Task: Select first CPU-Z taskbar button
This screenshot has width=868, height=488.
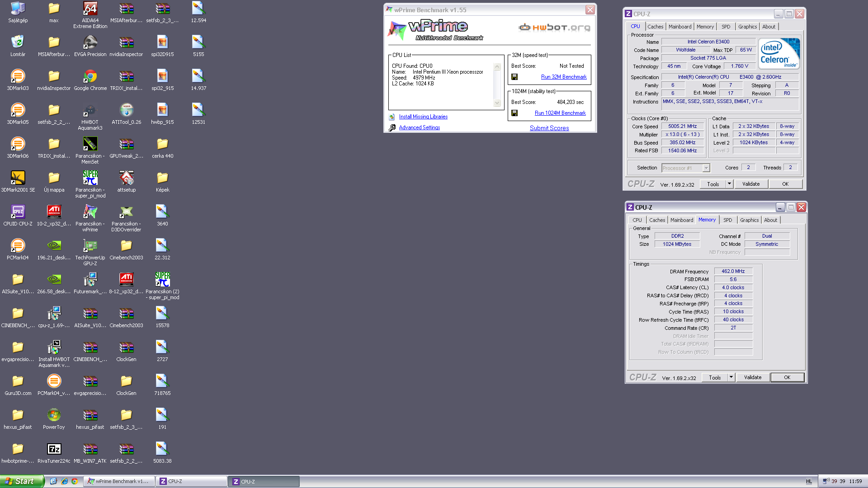Action: click(191, 481)
